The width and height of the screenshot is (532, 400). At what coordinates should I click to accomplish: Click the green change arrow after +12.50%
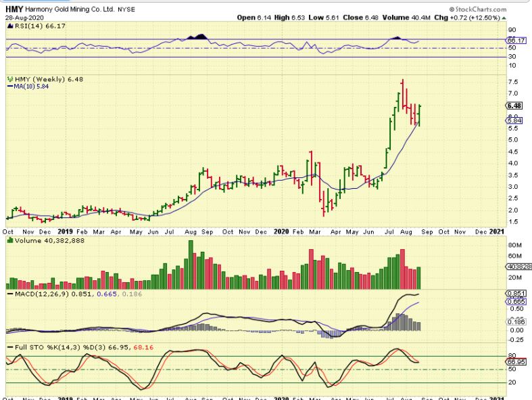pyautogui.click(x=504, y=18)
